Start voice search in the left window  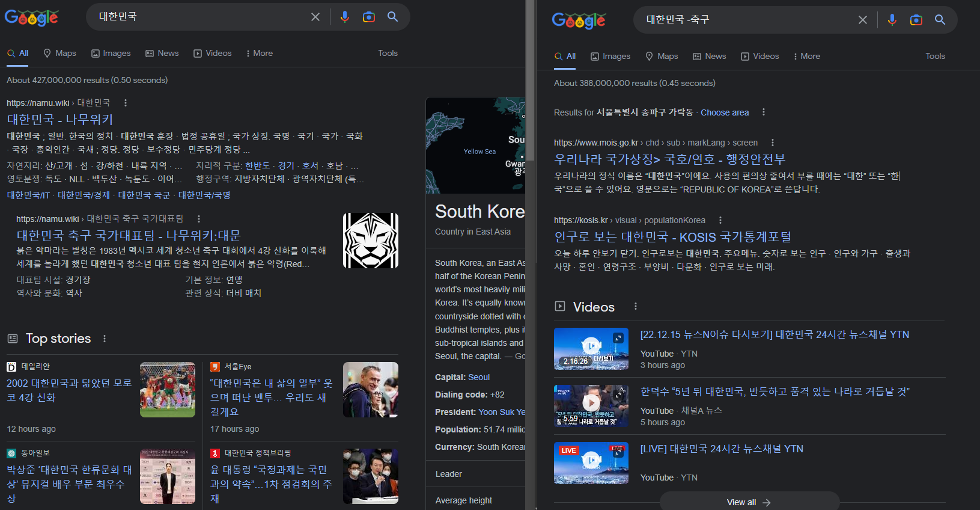344,17
